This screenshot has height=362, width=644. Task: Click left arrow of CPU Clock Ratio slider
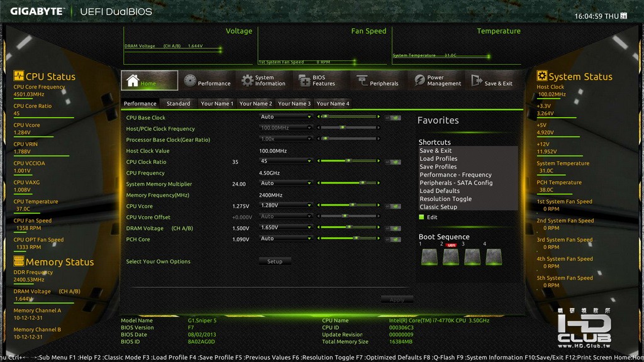(x=318, y=161)
